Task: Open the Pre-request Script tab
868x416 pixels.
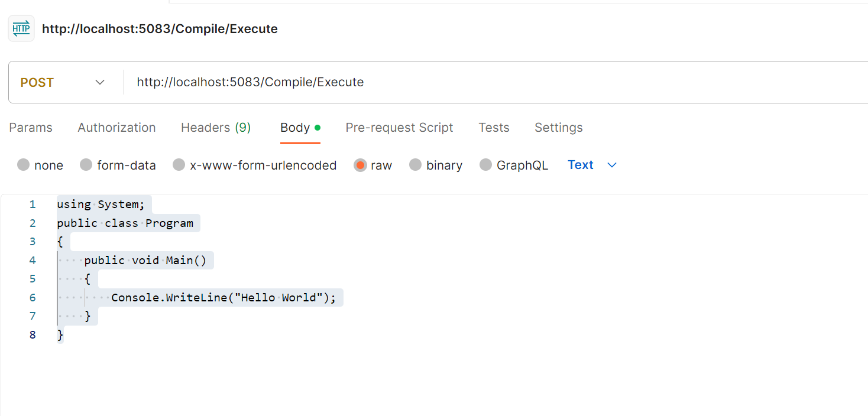Action: point(399,128)
